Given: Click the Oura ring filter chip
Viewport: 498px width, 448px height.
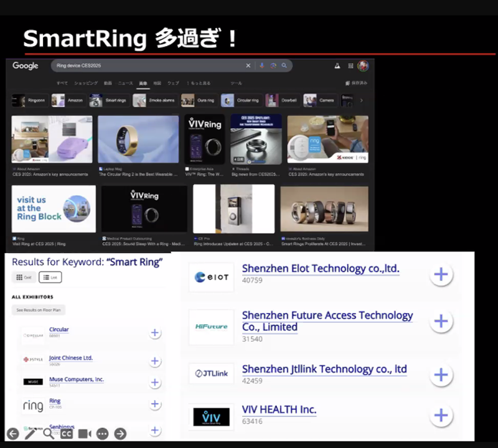Looking at the screenshot, I should 198,100.
